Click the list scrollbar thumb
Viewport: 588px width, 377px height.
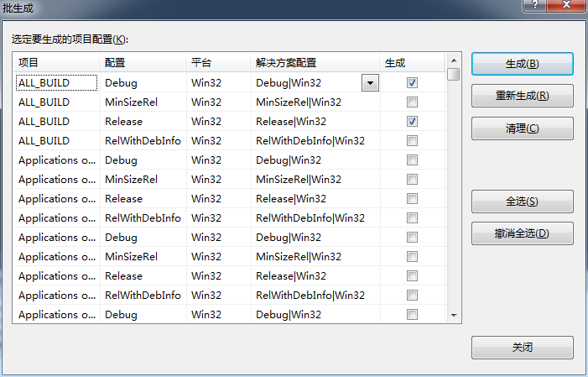click(x=454, y=74)
